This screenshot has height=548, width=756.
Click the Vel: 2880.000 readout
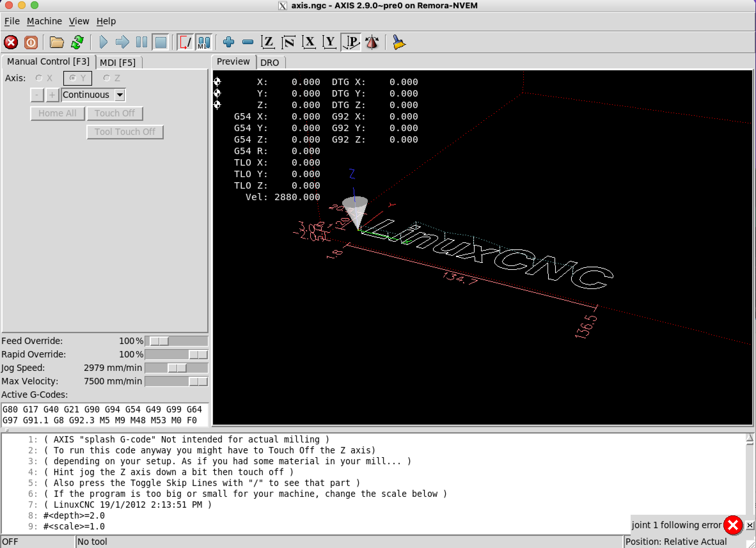[x=283, y=197]
